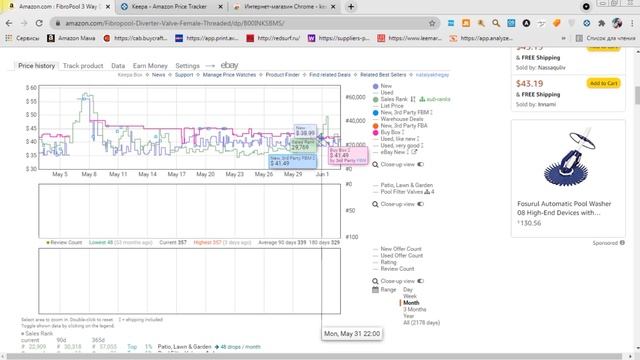
Task: Click the horizontal scrollbar at page bottom
Action: pos(314,356)
